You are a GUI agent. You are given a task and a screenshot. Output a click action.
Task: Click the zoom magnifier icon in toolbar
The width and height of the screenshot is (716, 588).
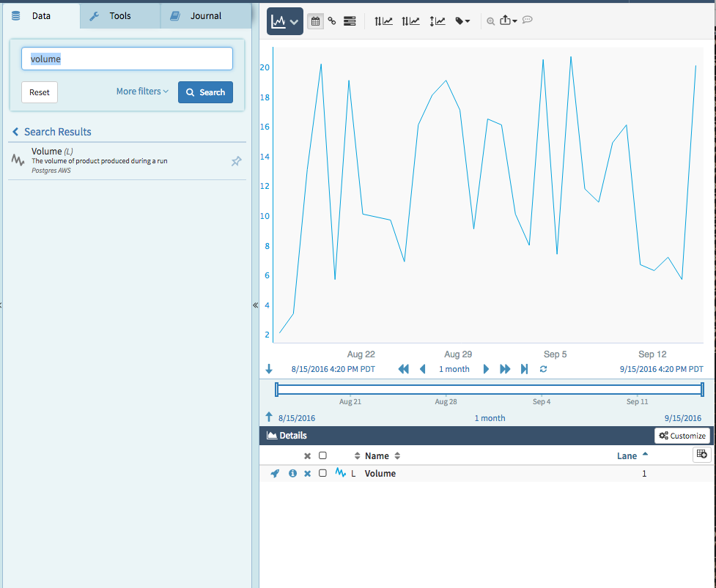tap(490, 21)
